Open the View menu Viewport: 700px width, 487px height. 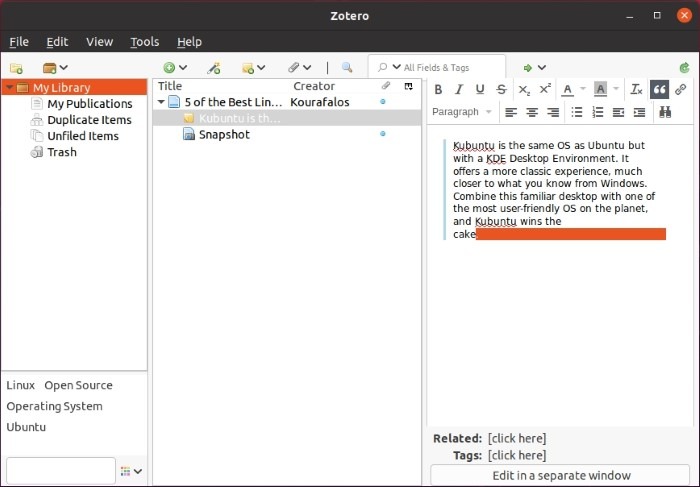coord(100,42)
